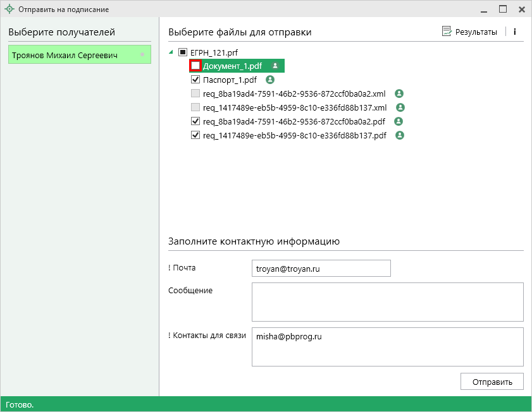
Task: Click into the Сообщение text area
Action: [387, 302]
